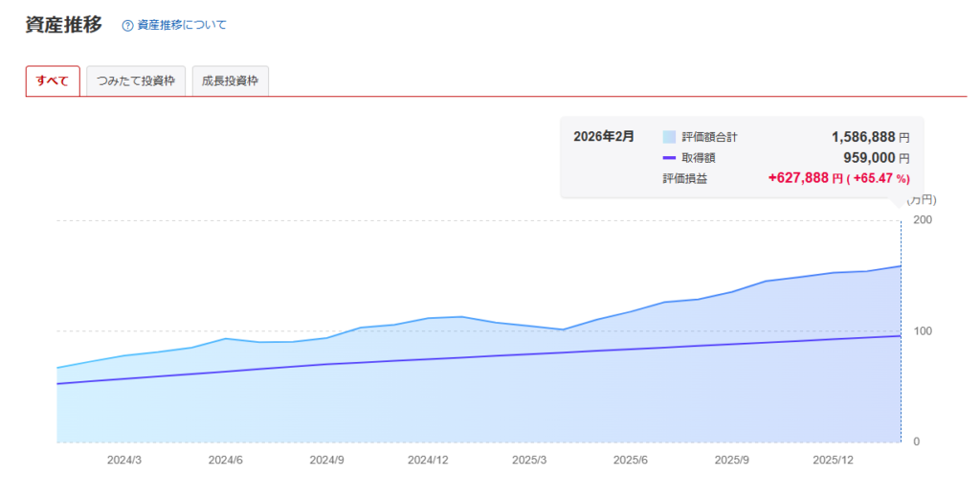980x499 pixels.
Task: Select the 2024/6 x-axis label
Action: point(225,461)
